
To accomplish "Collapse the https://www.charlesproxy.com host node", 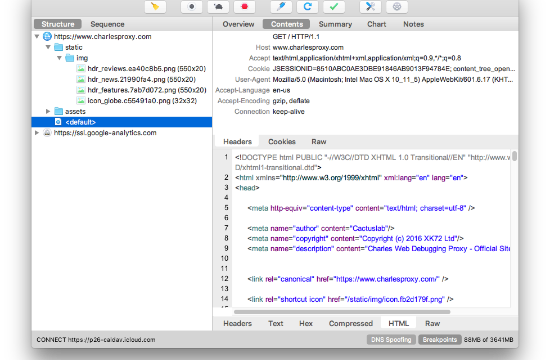I will tap(37, 36).
